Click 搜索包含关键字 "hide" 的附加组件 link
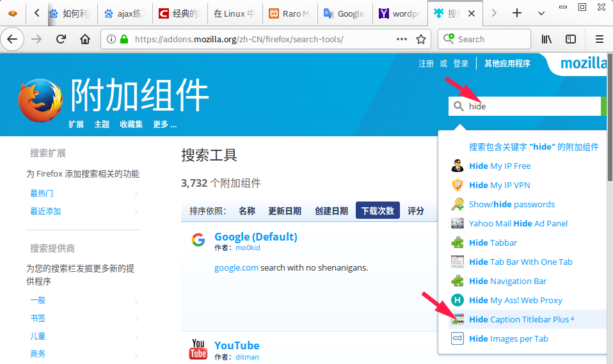The width and height of the screenshot is (613, 364). [x=534, y=146]
